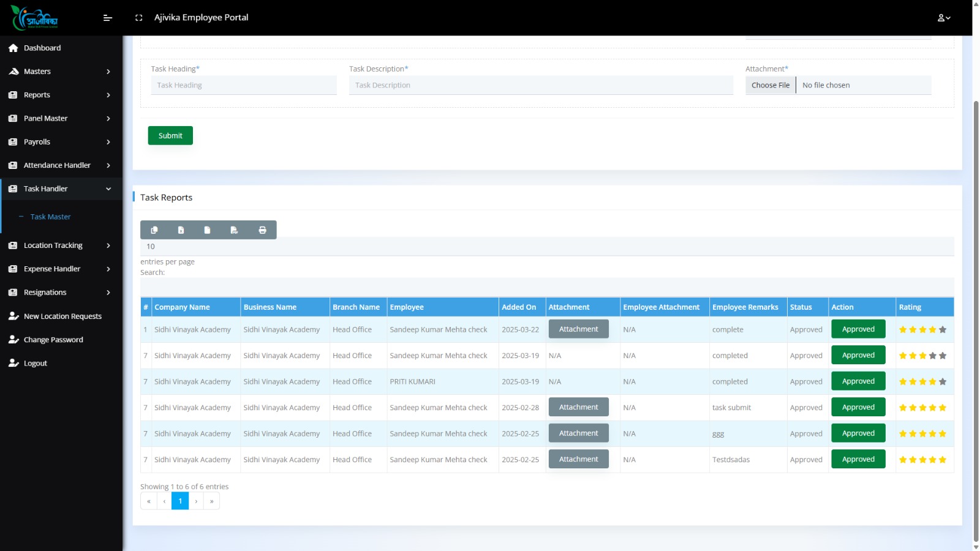The image size is (980, 551).
Task: Open Attachment for the 2025-03-22 task
Action: (x=578, y=329)
